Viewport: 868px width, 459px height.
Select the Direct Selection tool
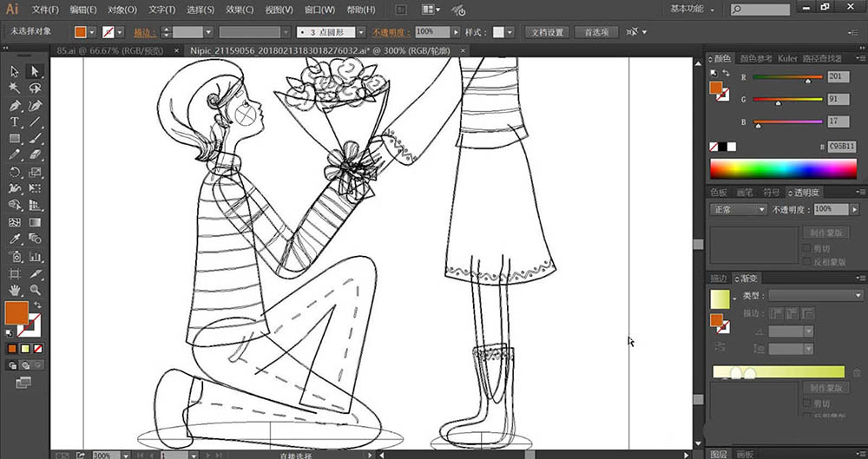35,71
